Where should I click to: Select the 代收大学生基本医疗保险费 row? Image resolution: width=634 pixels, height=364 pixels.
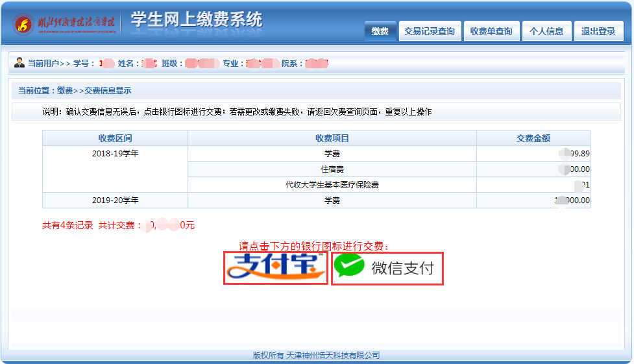[x=332, y=185]
